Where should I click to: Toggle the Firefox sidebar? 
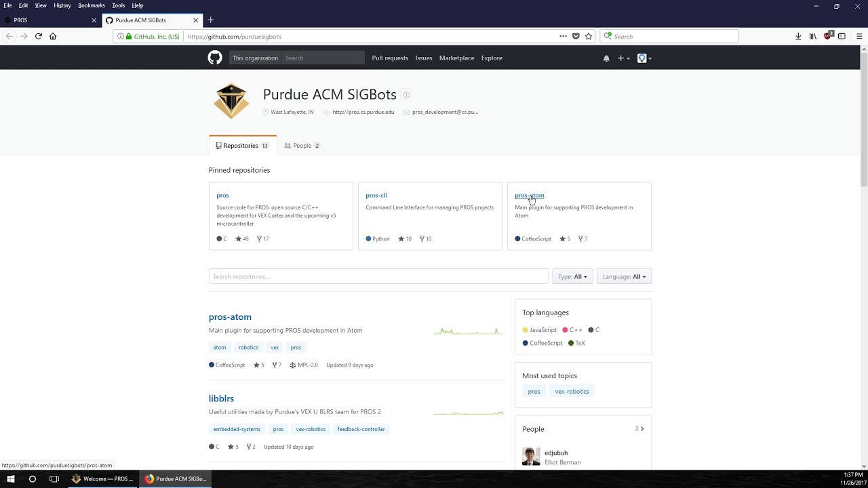842,37
